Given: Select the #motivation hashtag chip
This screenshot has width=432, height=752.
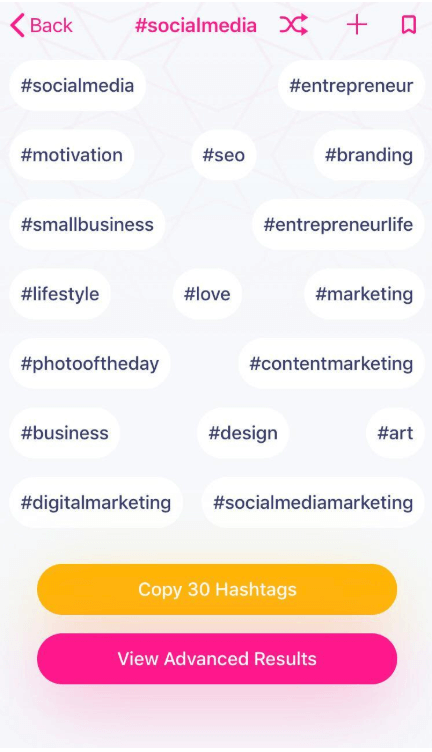Looking at the screenshot, I should click(71, 155).
